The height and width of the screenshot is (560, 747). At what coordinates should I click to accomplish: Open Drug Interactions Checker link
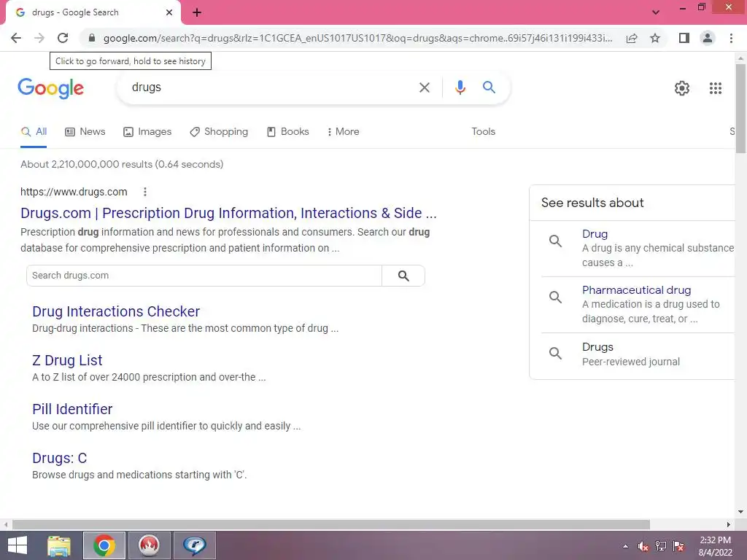116,311
